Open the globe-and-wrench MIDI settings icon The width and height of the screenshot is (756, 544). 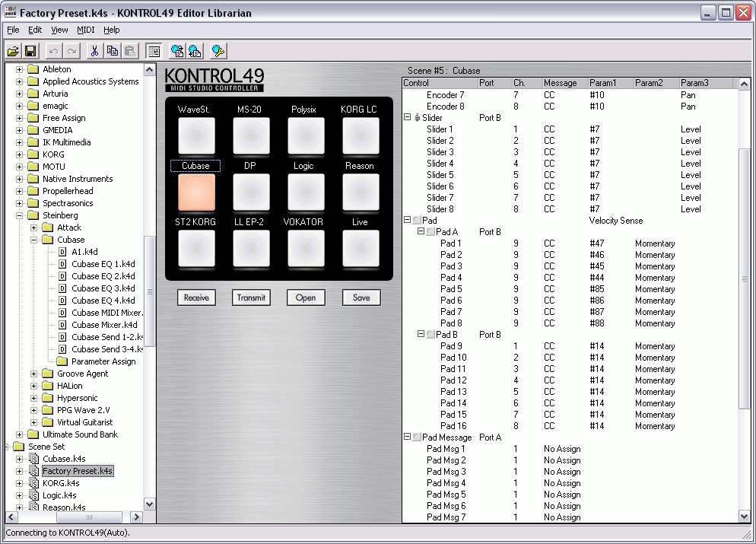point(218,51)
